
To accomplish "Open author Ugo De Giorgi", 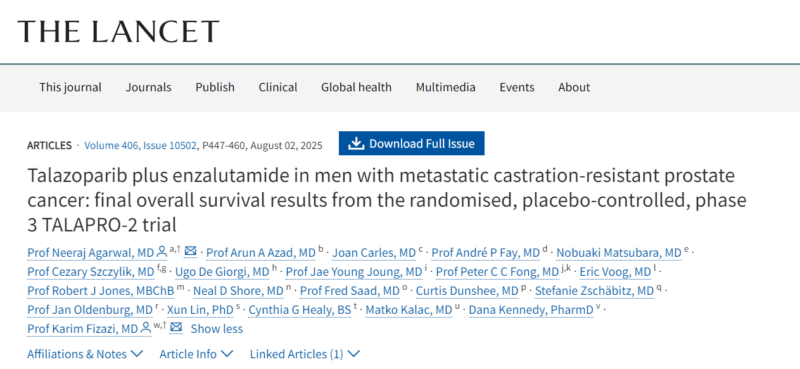I will click(x=222, y=272).
